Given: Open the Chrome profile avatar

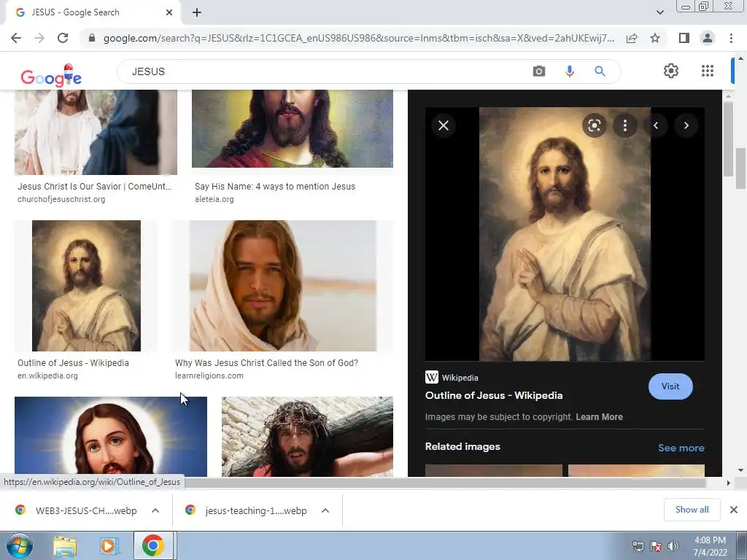Looking at the screenshot, I should pos(708,38).
